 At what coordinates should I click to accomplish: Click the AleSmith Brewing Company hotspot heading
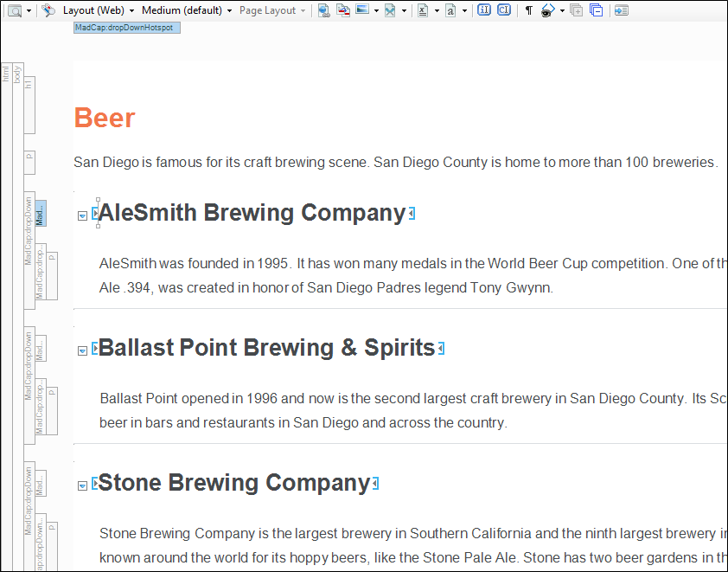(252, 213)
